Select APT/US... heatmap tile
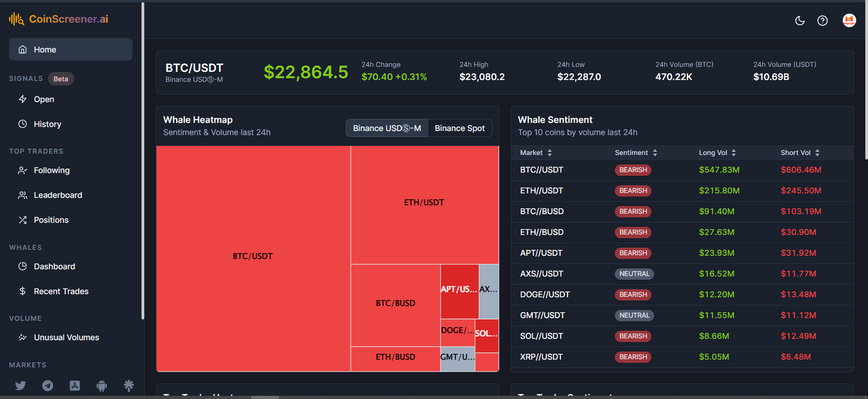 coord(459,292)
